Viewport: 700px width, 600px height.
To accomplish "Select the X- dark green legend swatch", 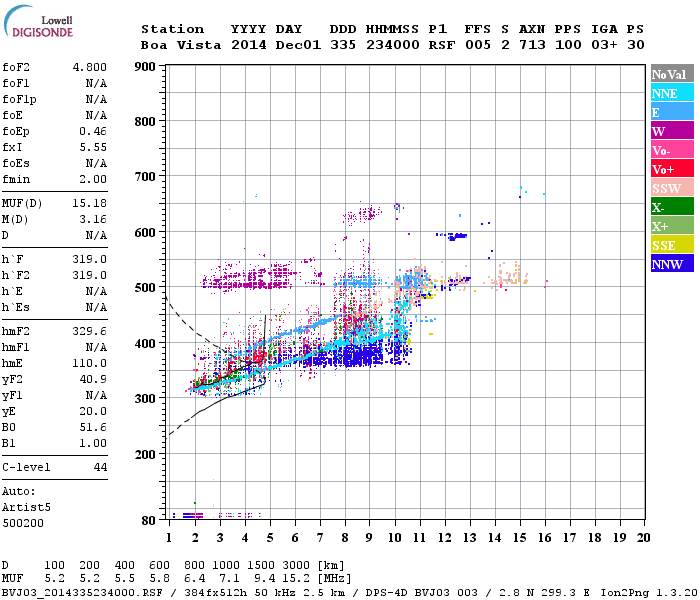I will (x=672, y=207).
